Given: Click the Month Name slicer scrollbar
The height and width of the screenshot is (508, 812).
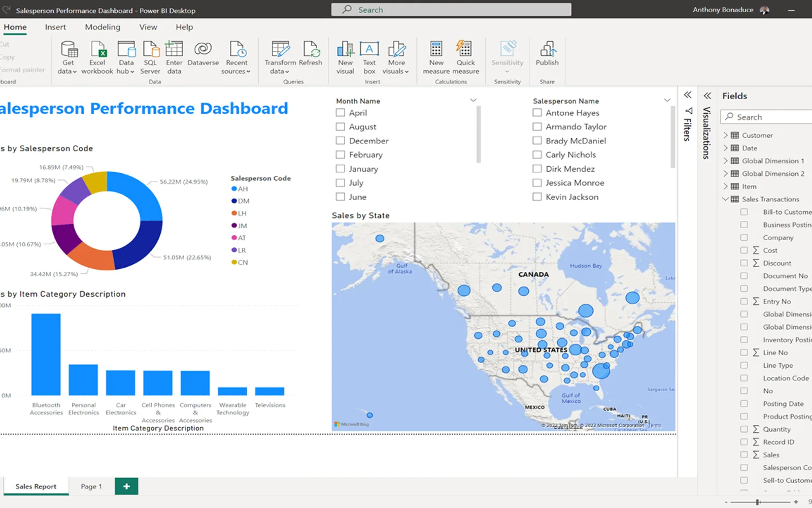Looking at the screenshot, I should [479, 134].
